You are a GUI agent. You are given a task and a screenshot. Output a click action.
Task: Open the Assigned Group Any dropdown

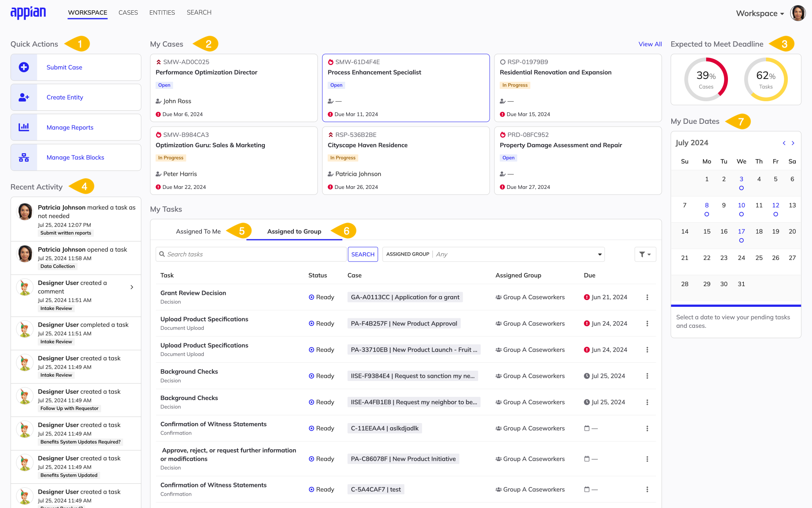pos(493,254)
